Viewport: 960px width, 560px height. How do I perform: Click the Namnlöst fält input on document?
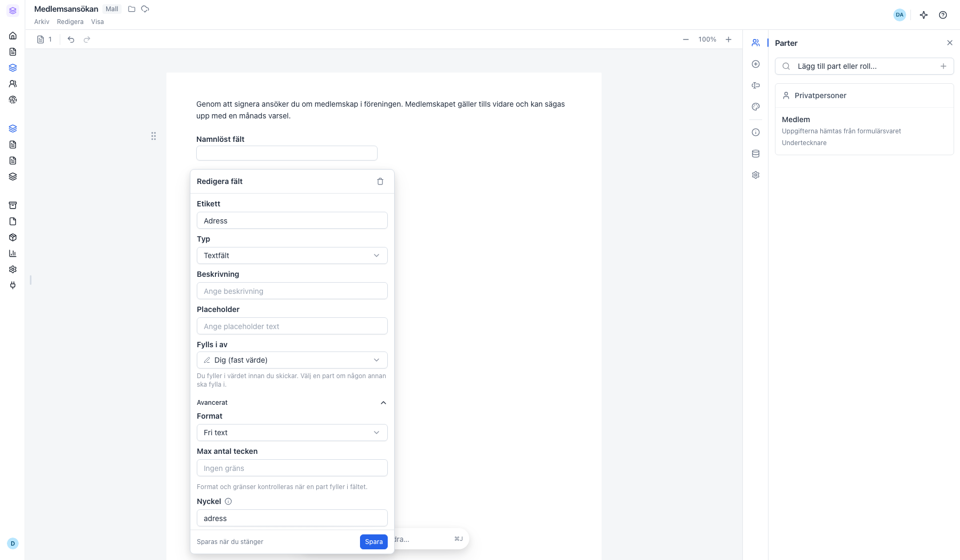coord(287,153)
